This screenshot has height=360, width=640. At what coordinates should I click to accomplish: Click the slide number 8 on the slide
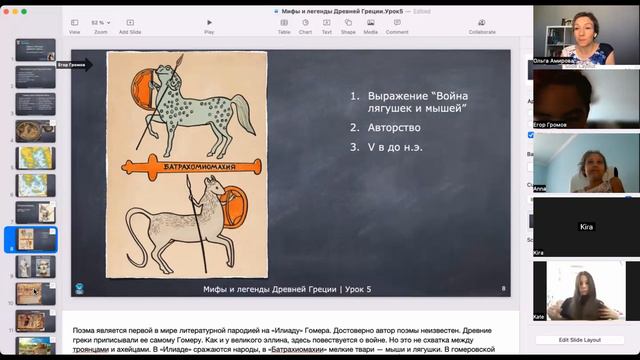click(503, 289)
